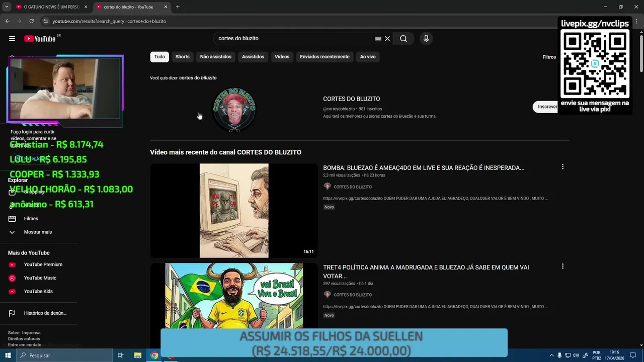Clear the search box with the X
644x362 pixels.
[387, 39]
